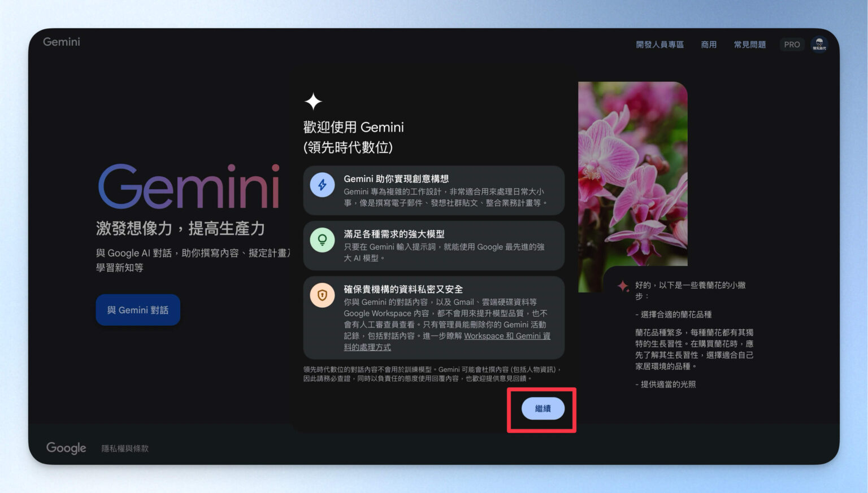Click the Google logo in the bottom left

click(x=66, y=448)
